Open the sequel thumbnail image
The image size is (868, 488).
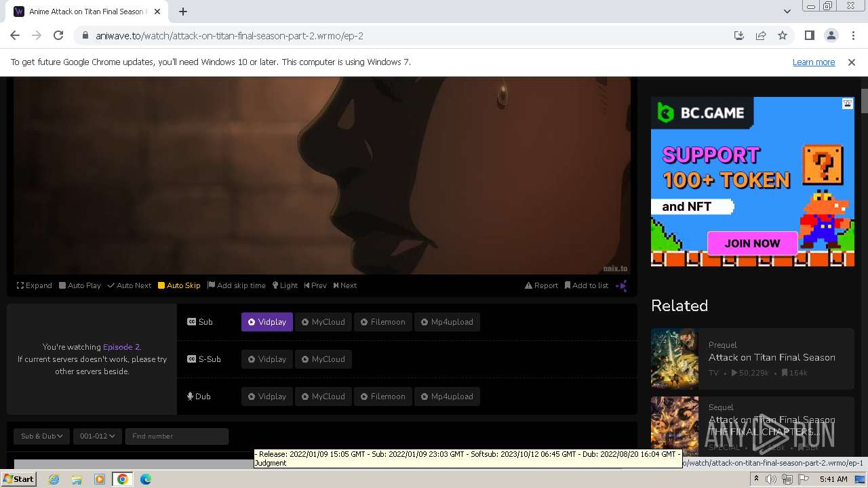[675, 426]
